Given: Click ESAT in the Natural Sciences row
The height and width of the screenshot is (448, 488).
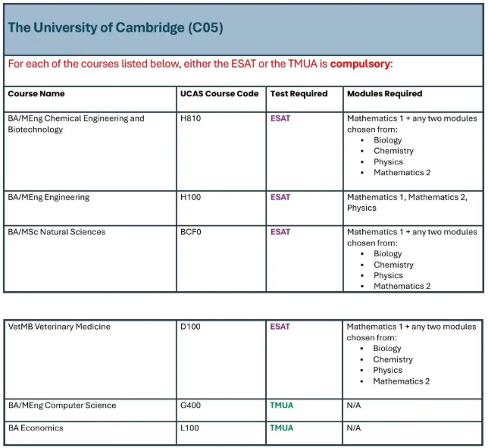Looking at the screenshot, I should pos(280,232).
